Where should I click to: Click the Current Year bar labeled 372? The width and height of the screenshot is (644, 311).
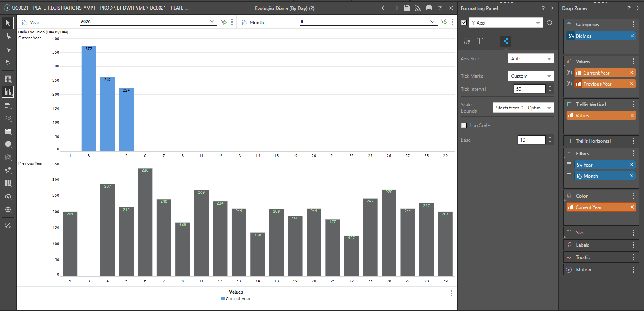(89, 99)
